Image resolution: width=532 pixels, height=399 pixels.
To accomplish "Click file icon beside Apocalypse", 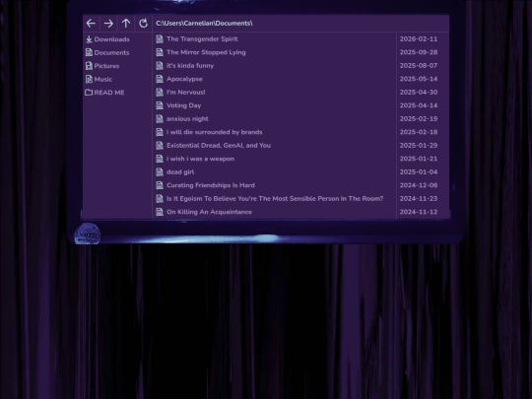I will pos(160,79).
